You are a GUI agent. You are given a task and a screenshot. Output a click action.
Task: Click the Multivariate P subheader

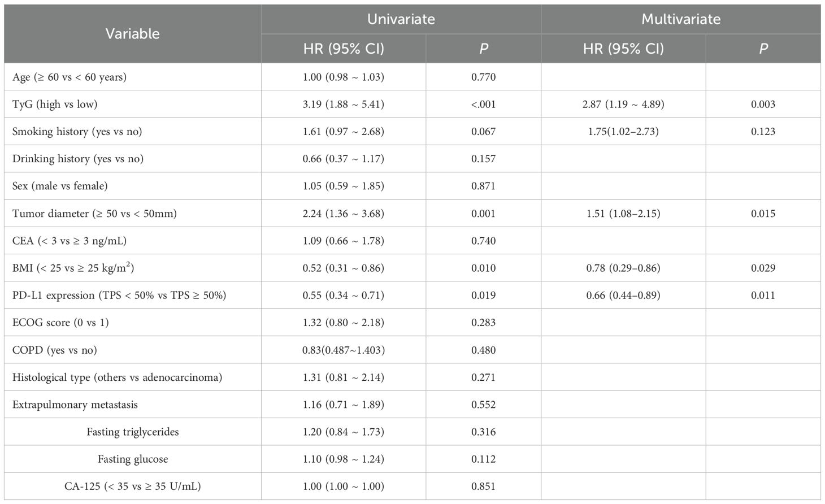(x=763, y=49)
